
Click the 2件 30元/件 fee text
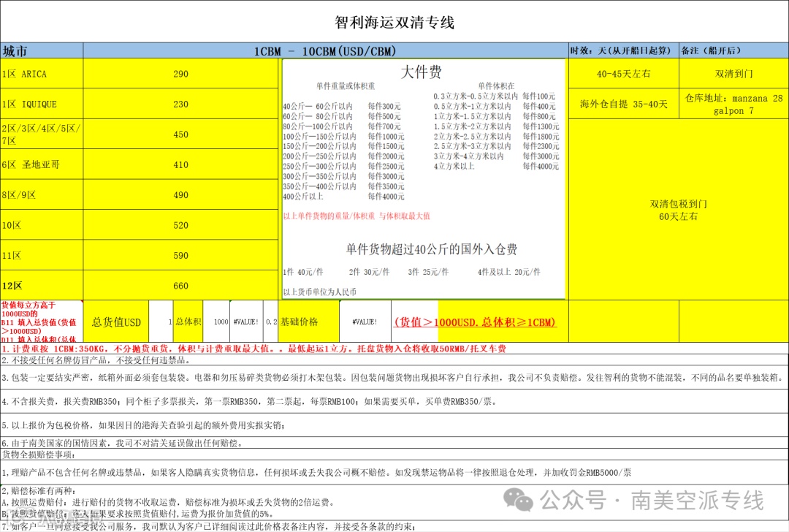coord(369,272)
